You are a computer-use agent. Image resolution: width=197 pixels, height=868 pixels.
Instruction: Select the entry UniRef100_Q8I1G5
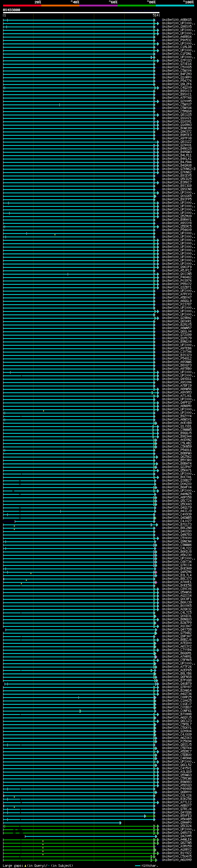click(177, 115)
